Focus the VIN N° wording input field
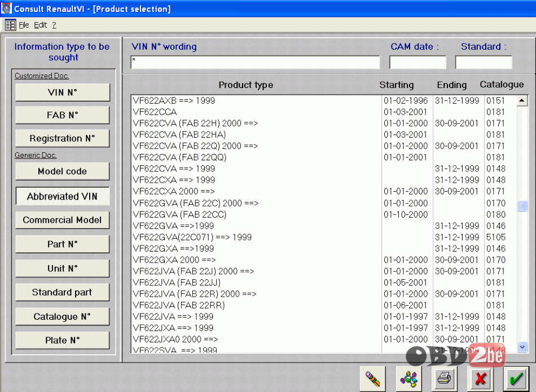The width and height of the screenshot is (536, 392). coord(256,62)
